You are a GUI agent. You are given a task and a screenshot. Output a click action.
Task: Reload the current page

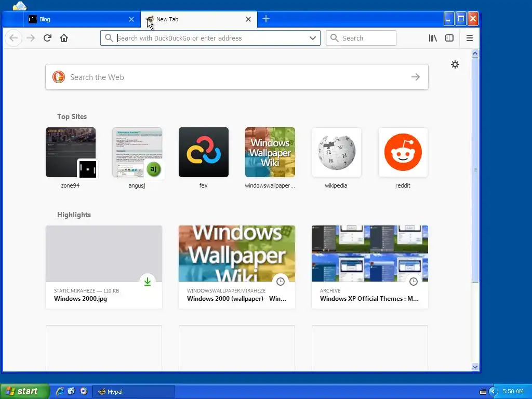47,38
